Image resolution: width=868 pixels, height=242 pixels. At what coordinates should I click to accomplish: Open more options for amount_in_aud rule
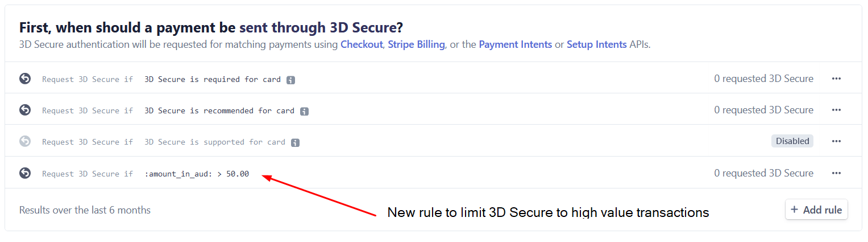click(x=836, y=173)
